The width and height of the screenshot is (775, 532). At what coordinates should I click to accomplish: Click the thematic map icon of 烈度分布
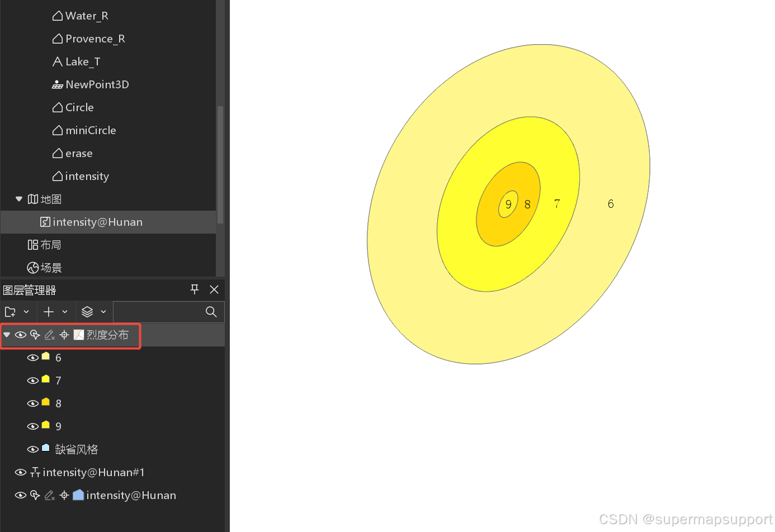pyautogui.click(x=79, y=335)
